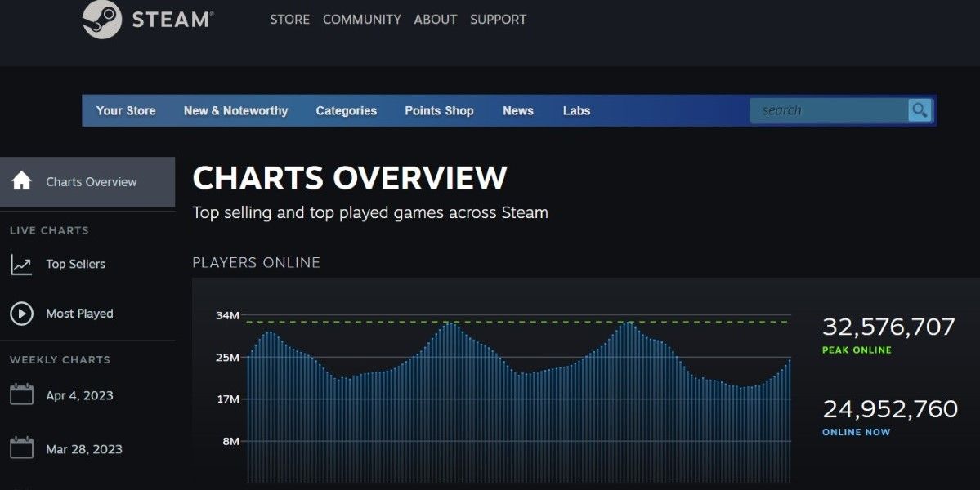The width and height of the screenshot is (980, 490).
Task: Open the STORE menu
Action: [289, 20]
